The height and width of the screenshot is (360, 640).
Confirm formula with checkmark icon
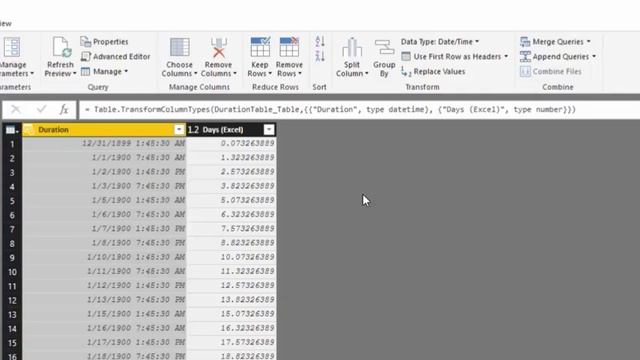click(41, 109)
